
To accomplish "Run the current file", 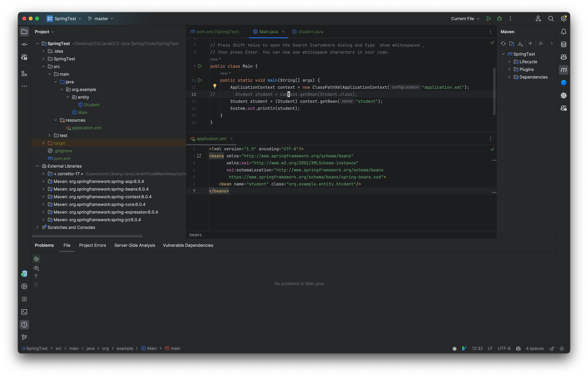I will click(488, 19).
